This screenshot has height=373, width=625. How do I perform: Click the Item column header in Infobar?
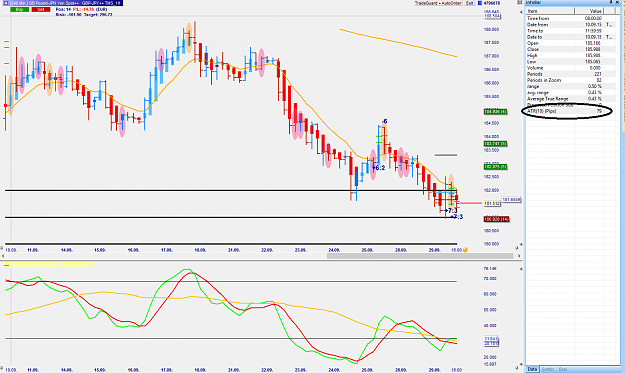[x=550, y=11]
